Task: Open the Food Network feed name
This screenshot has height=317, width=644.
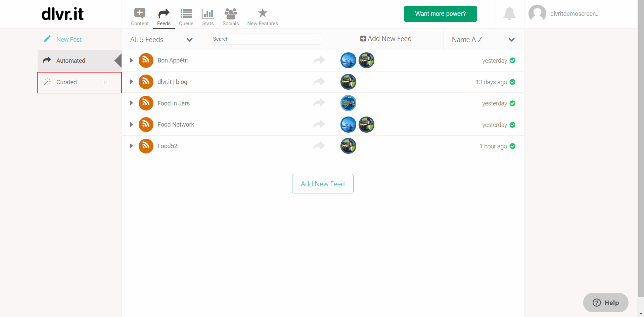Action: click(176, 125)
